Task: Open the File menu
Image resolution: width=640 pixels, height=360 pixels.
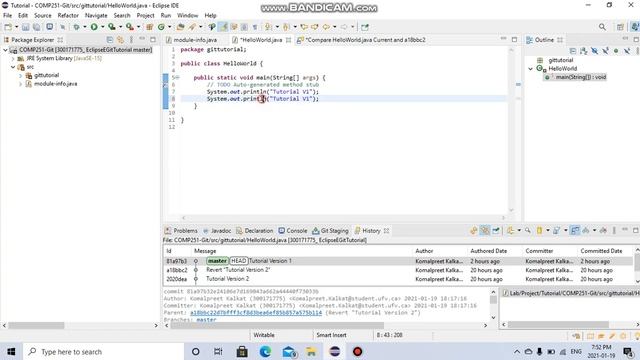Action: click(x=7, y=16)
